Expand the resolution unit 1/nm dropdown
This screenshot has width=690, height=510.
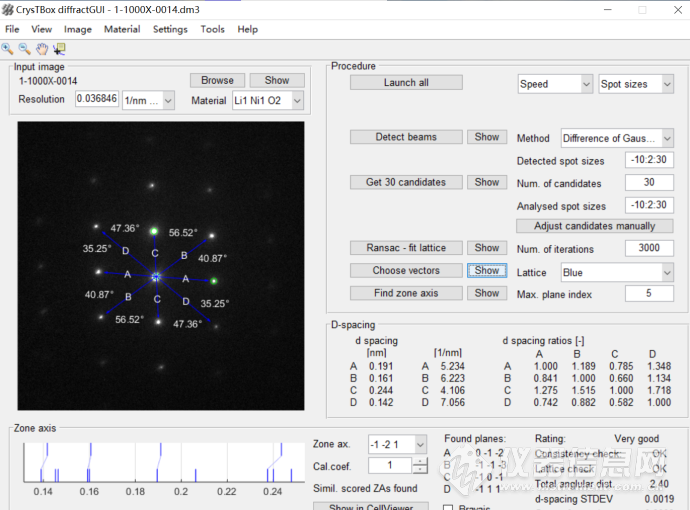click(x=148, y=100)
